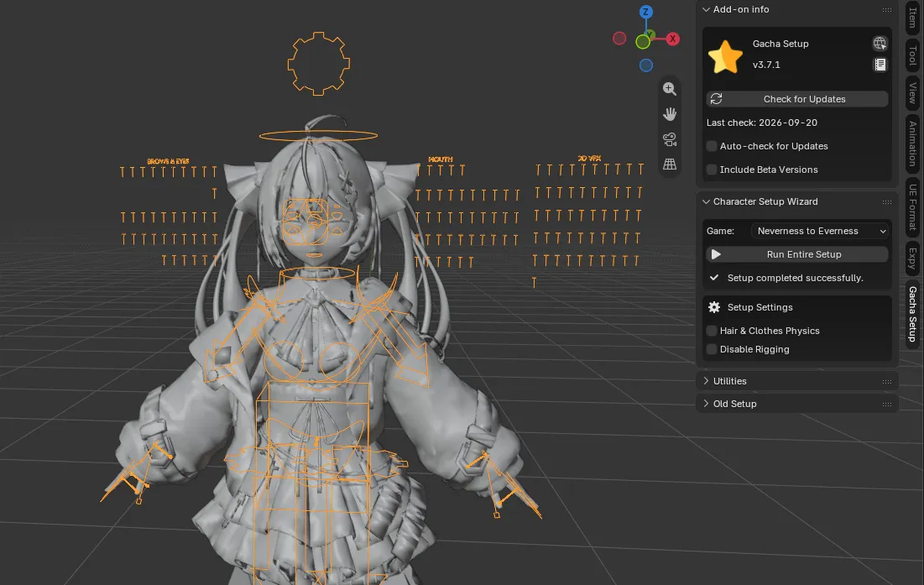Screen dimensions: 924x585
Task: Switch to the Expy sidebar tab
Action: [912, 258]
